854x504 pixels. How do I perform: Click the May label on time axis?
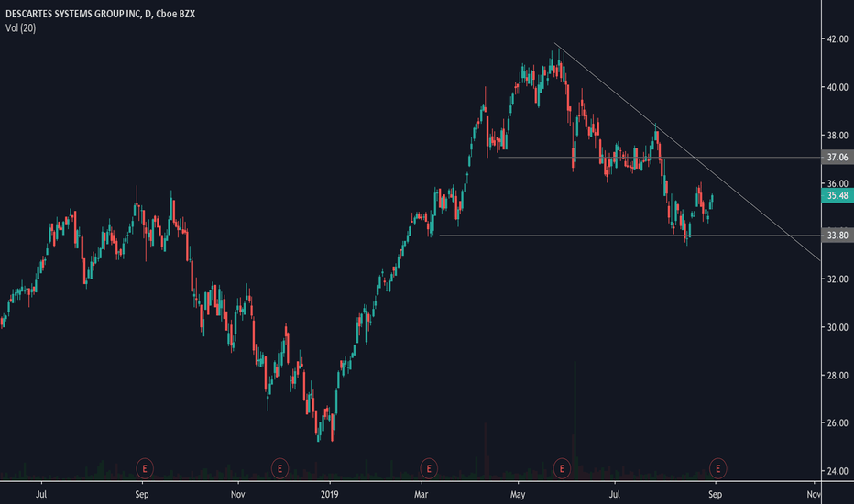tap(518, 494)
